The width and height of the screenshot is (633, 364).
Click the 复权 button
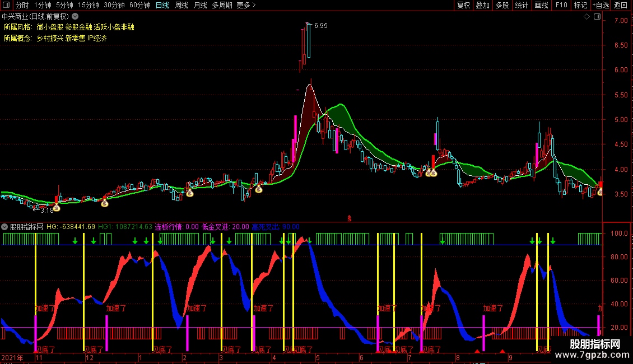463,6
